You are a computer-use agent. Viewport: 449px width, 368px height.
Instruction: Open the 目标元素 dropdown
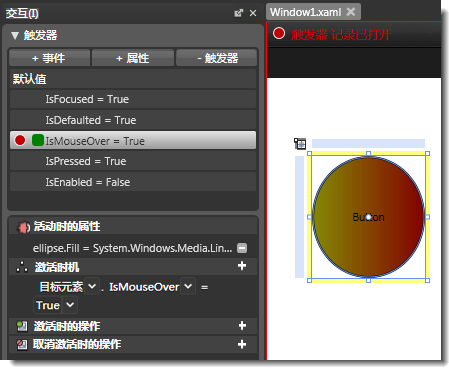[x=92, y=286]
